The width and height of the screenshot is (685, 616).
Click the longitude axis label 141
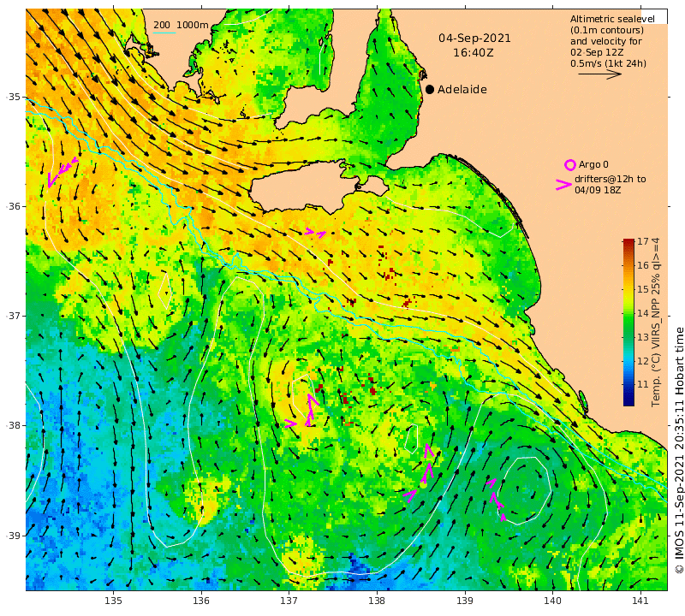point(640,601)
